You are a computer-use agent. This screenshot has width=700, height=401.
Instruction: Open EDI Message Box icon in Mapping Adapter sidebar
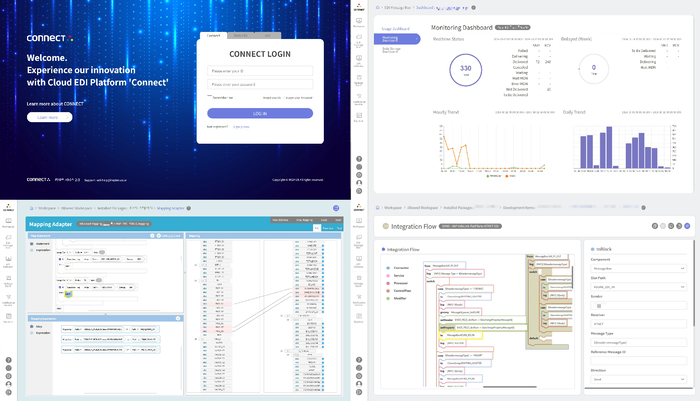[8, 240]
